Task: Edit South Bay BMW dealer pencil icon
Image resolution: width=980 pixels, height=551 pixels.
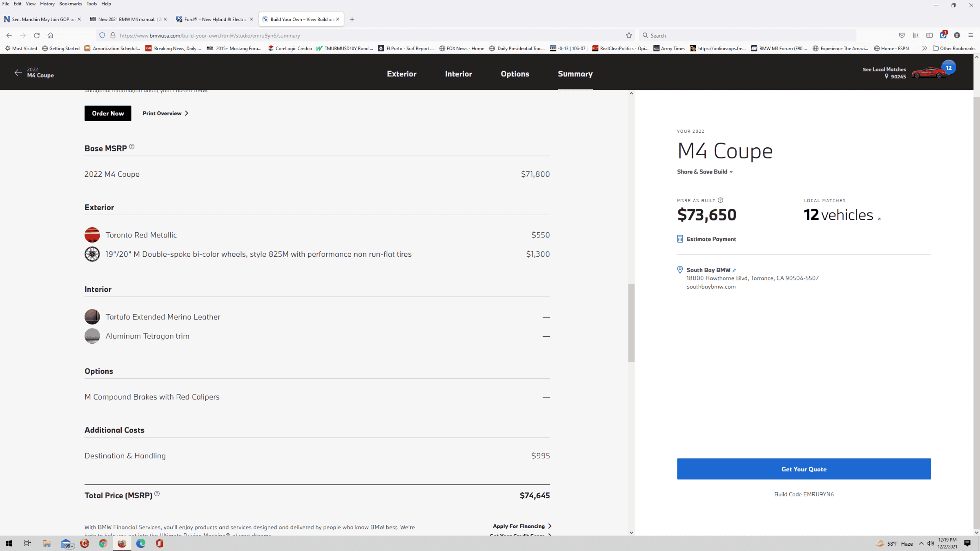Action: click(x=734, y=270)
